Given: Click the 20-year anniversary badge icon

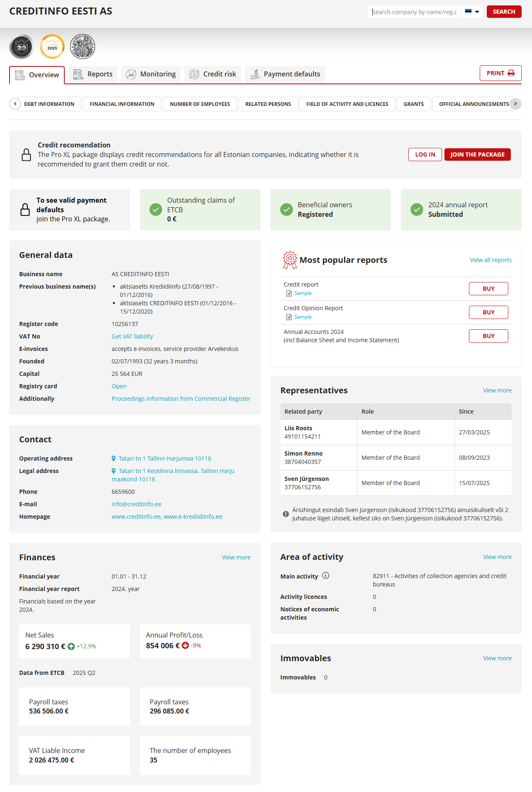Looking at the screenshot, I should pos(22,47).
